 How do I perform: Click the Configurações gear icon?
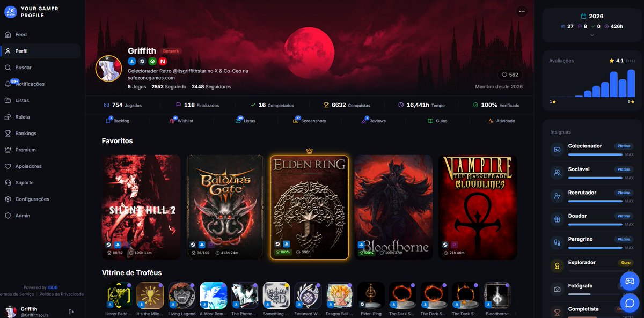[8, 199]
